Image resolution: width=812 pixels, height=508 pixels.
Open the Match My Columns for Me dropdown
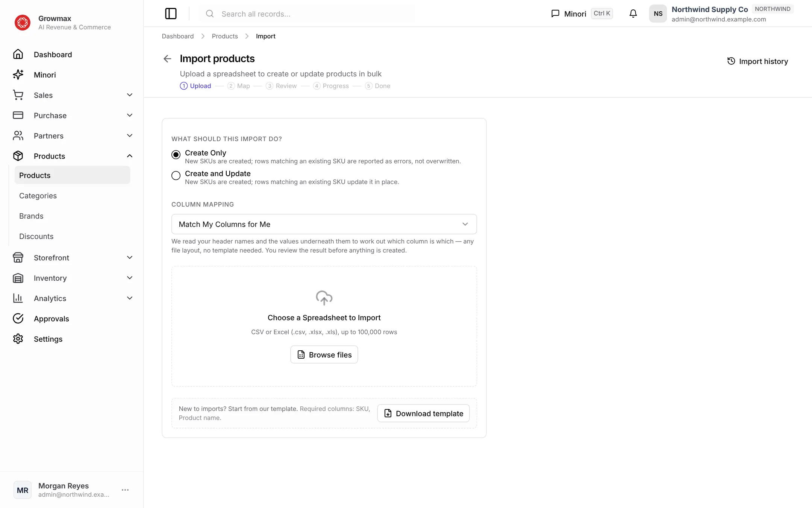(x=324, y=224)
